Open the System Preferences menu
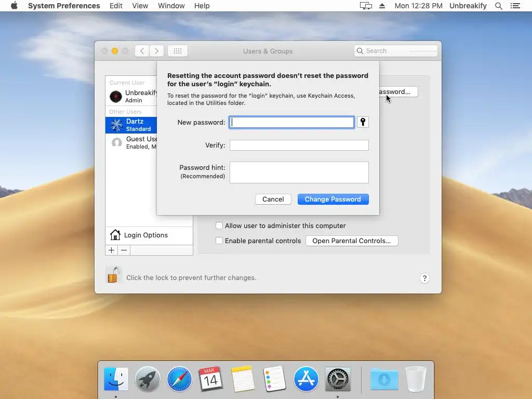Screen dimensions: 532x399 (64, 6)
